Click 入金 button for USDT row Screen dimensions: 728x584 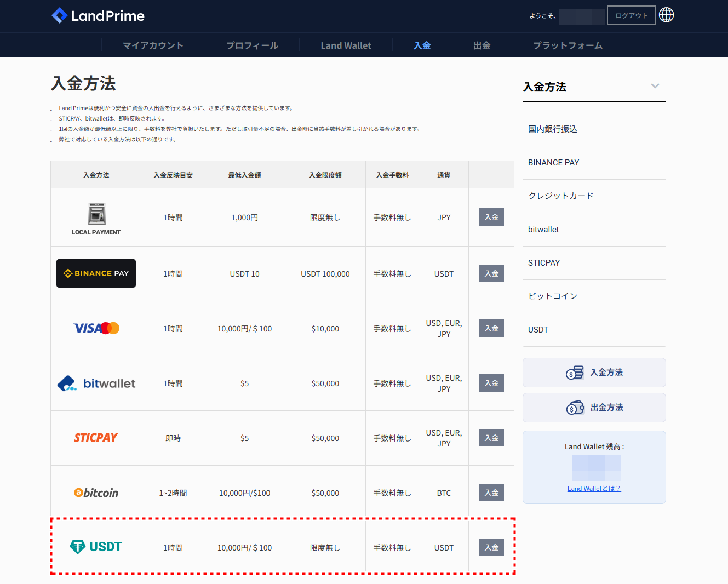coord(491,547)
